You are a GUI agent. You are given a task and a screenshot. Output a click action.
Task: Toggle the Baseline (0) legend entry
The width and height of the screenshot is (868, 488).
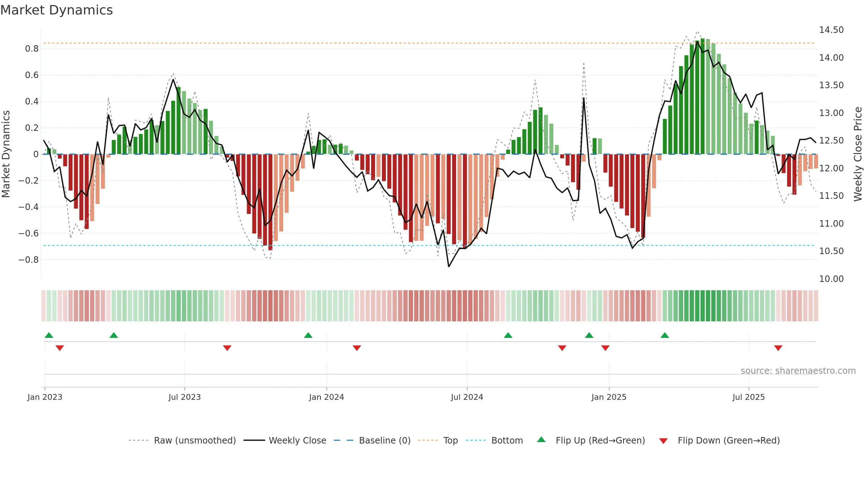(x=372, y=440)
